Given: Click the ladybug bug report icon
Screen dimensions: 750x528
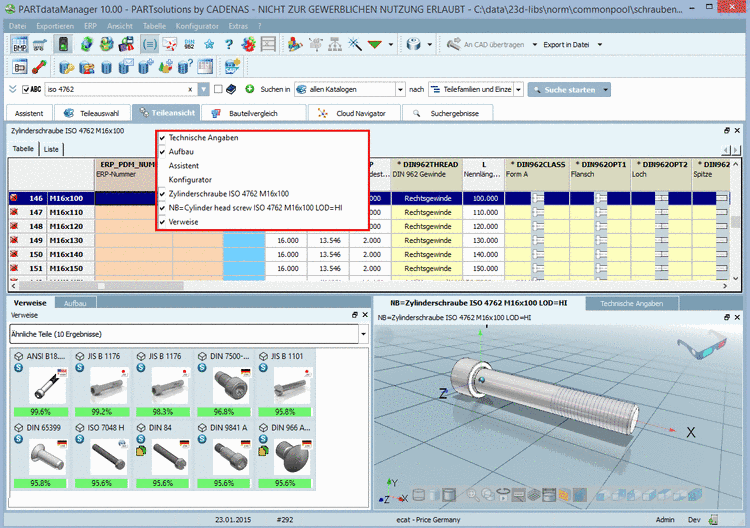Looking at the screenshot, I should click(x=247, y=45).
